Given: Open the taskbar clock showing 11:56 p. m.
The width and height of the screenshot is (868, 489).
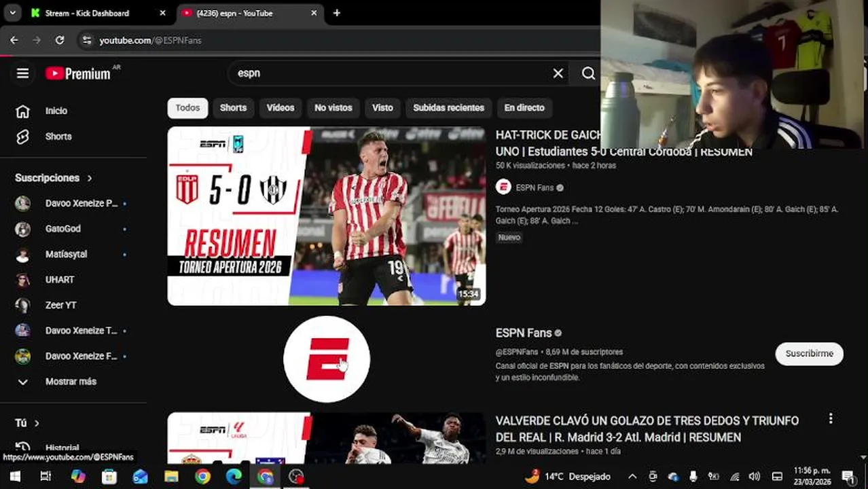Looking at the screenshot, I should tap(812, 476).
